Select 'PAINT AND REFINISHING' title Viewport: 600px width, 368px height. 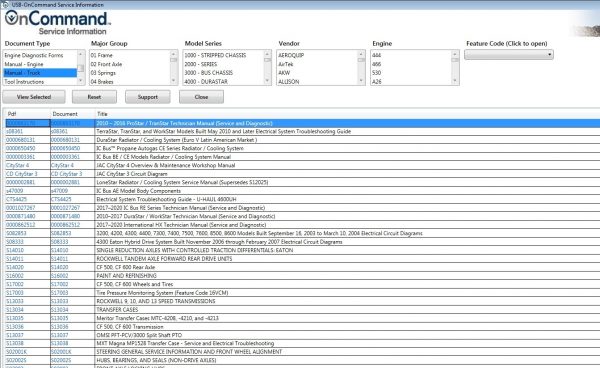127,276
